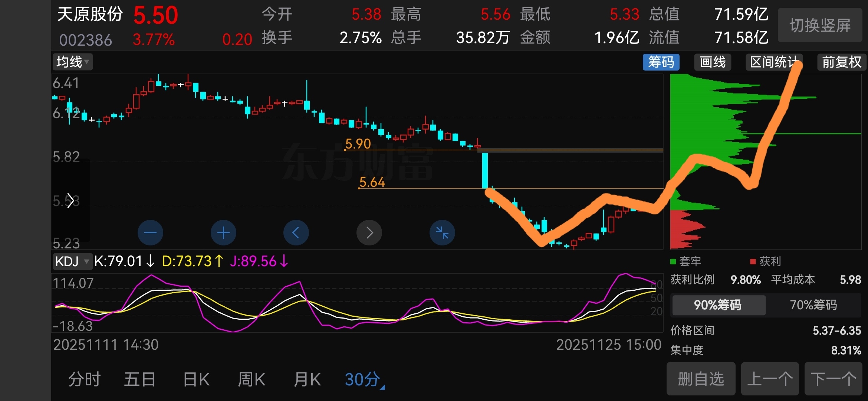Open the 均线 indicator dropdown
The height and width of the screenshot is (401, 868).
(72, 62)
